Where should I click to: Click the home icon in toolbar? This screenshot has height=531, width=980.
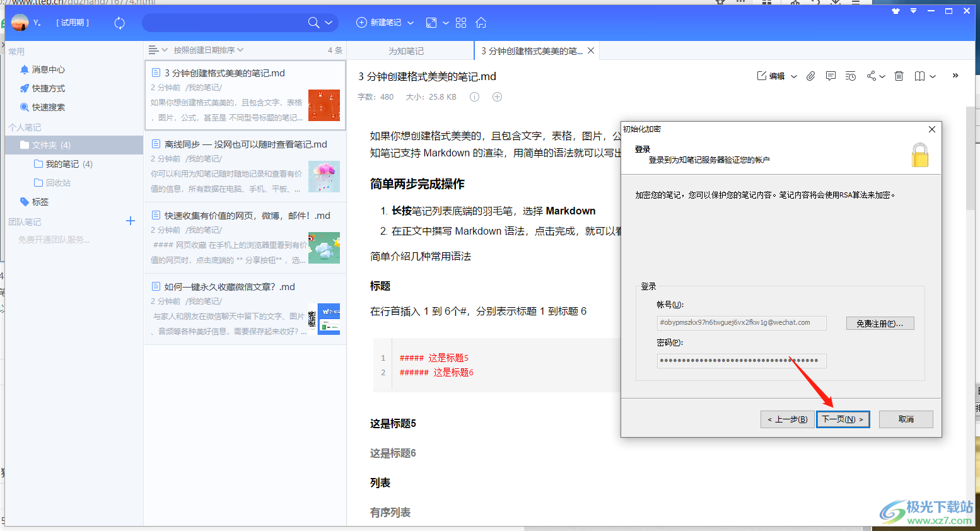click(x=481, y=23)
